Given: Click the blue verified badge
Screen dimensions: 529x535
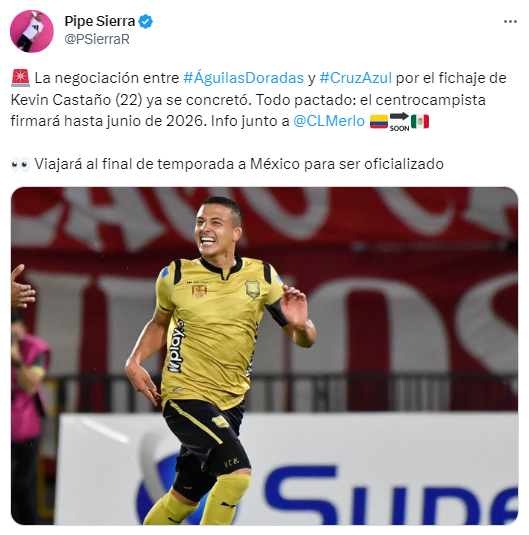Looking at the screenshot, I should (146, 21).
